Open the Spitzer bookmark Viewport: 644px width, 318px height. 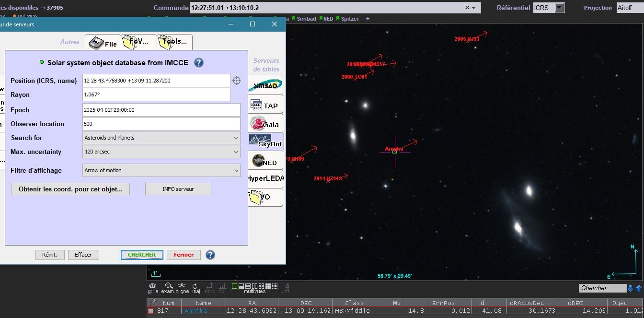[x=347, y=19]
